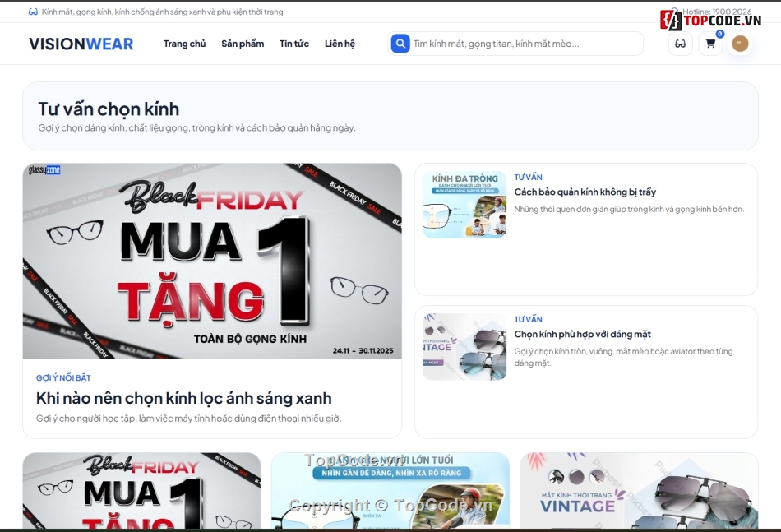Click the small glasses icon in top bar

point(33,12)
